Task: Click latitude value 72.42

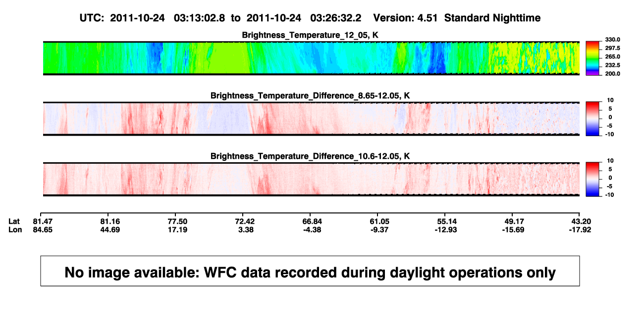Action: pyautogui.click(x=244, y=221)
